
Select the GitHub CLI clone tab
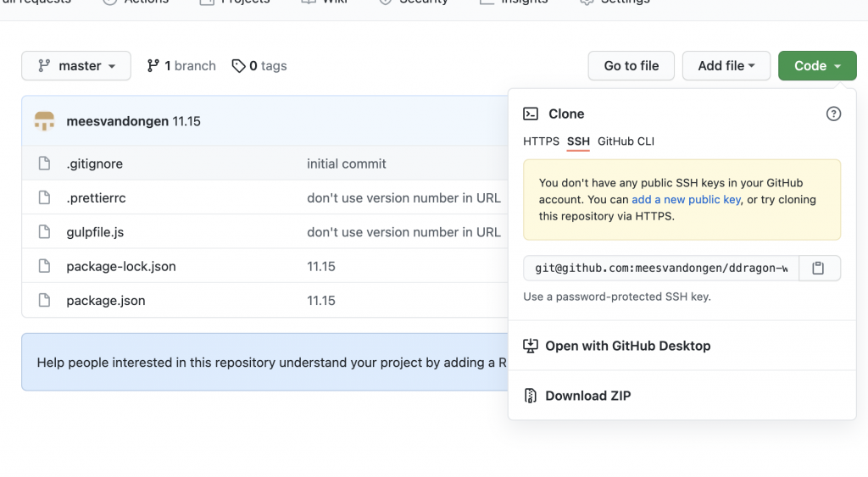[x=626, y=141]
